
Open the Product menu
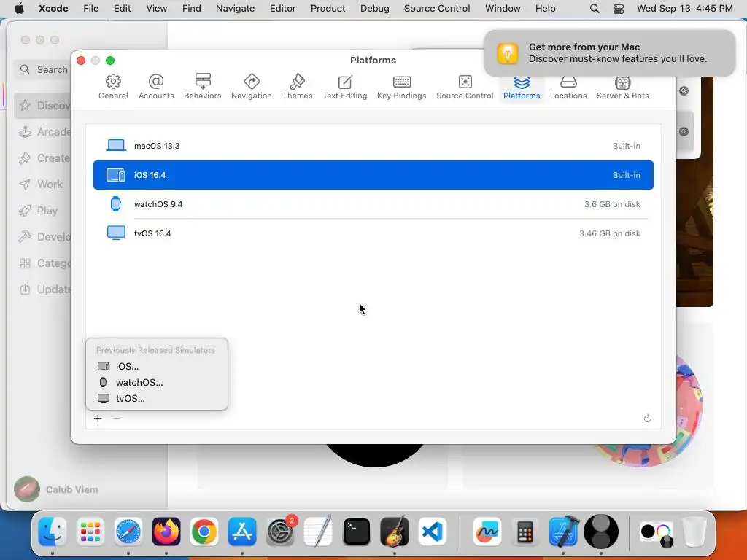[328, 8]
